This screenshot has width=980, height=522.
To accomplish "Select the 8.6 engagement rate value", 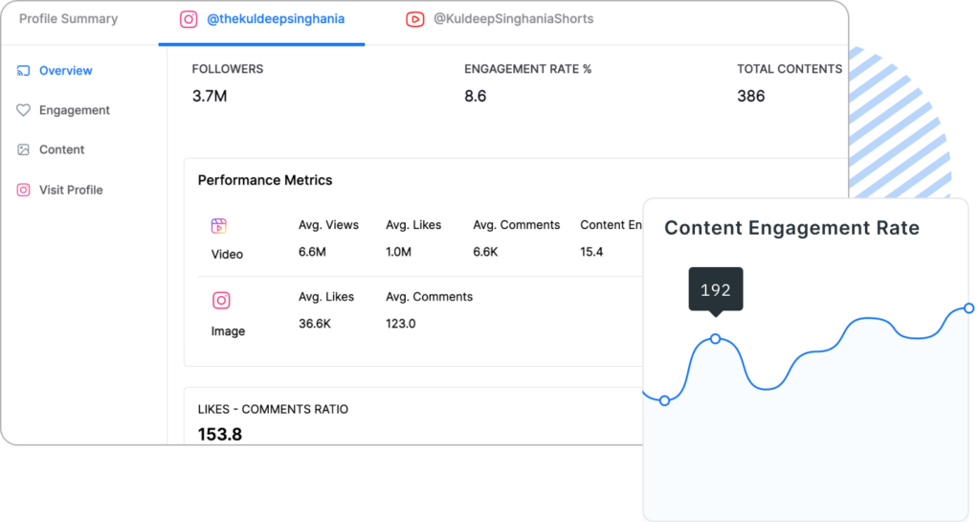I will [475, 97].
